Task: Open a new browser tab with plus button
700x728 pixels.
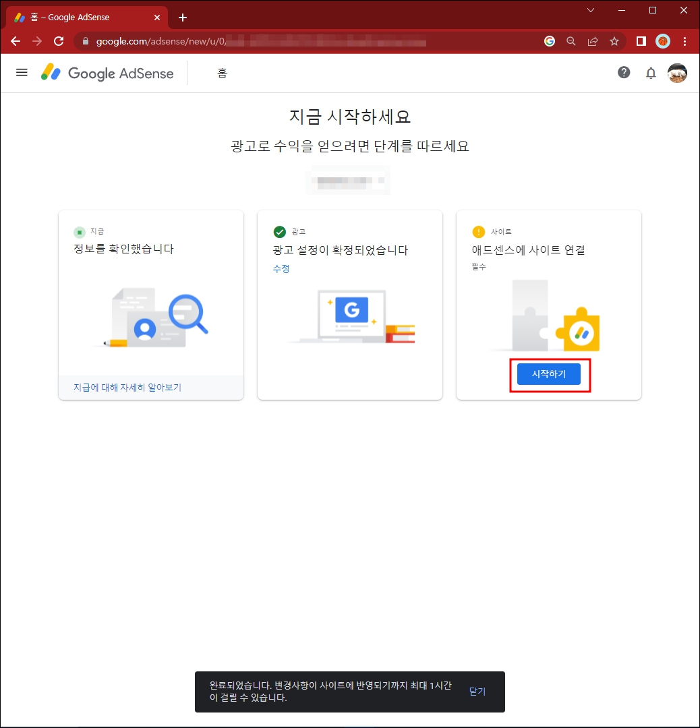Action: pos(182,17)
